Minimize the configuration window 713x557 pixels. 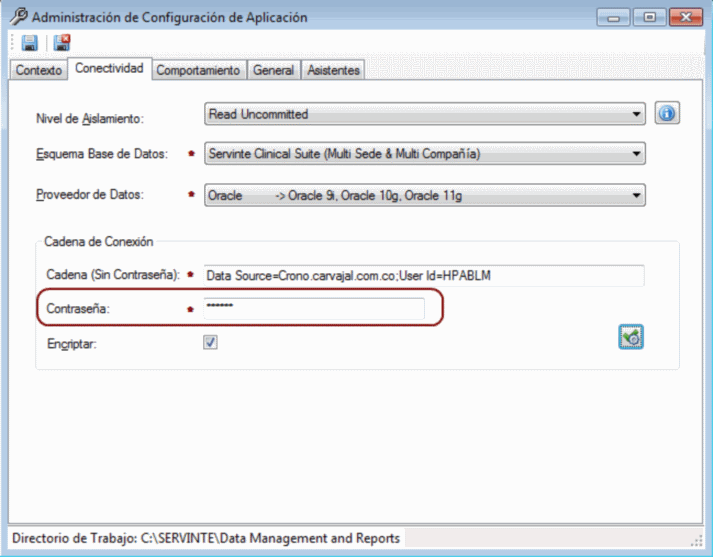click(615, 16)
